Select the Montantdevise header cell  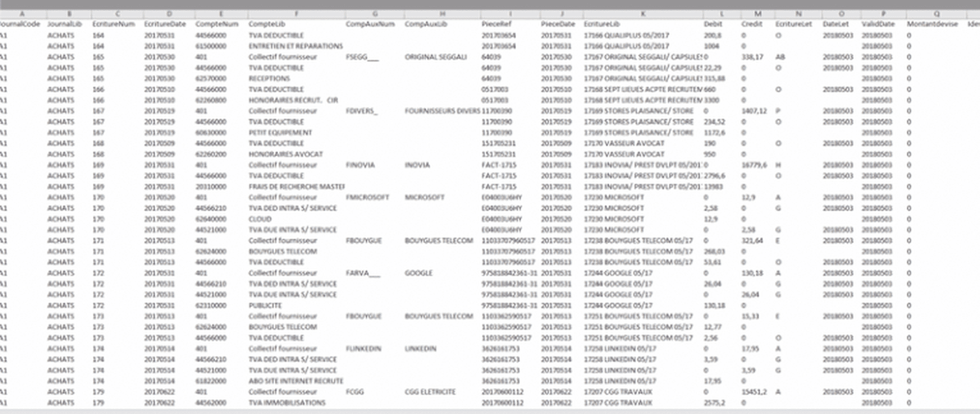(932, 24)
